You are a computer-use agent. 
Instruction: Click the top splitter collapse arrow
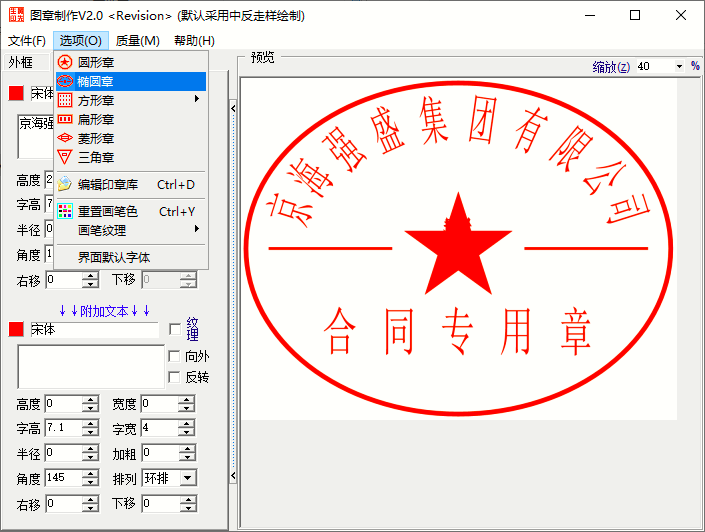[x=233, y=108]
